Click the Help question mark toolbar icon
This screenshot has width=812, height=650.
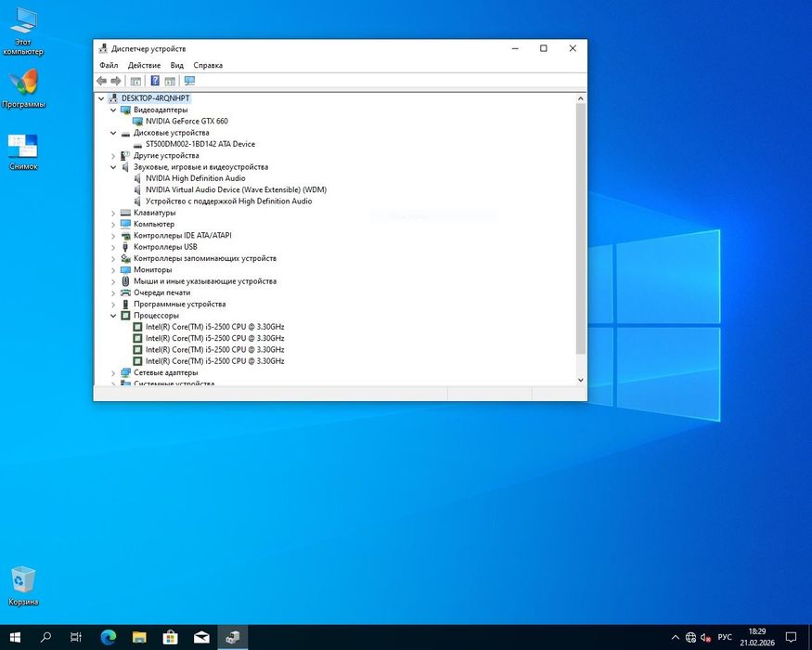[155, 81]
